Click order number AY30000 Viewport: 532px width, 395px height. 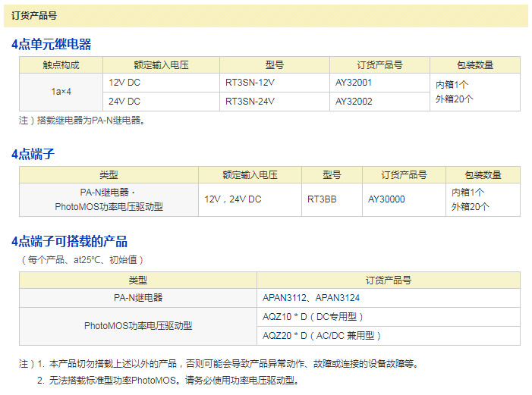[386, 199]
